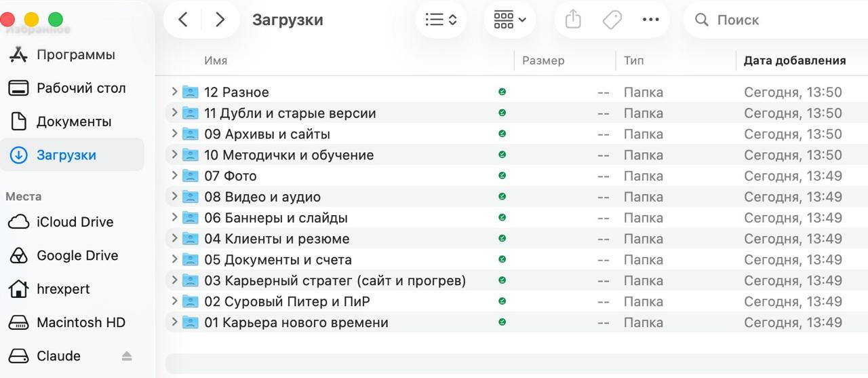
Task: Select the row named 02 Суровый Питер и ПиР
Action: (517, 301)
